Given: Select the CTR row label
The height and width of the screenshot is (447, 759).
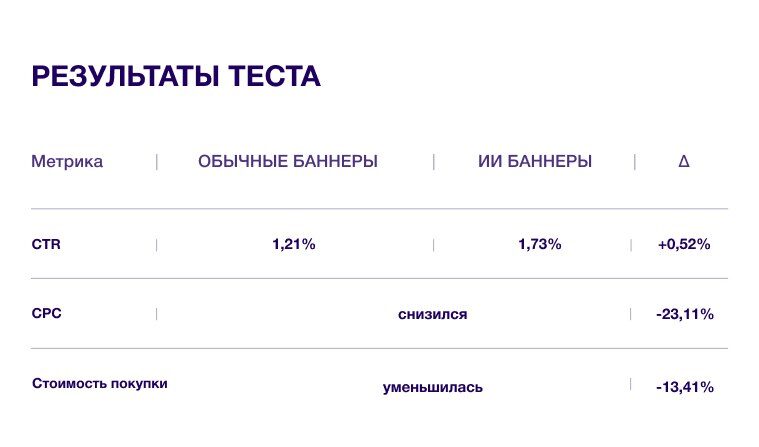Looking at the screenshot, I should click(x=46, y=243).
